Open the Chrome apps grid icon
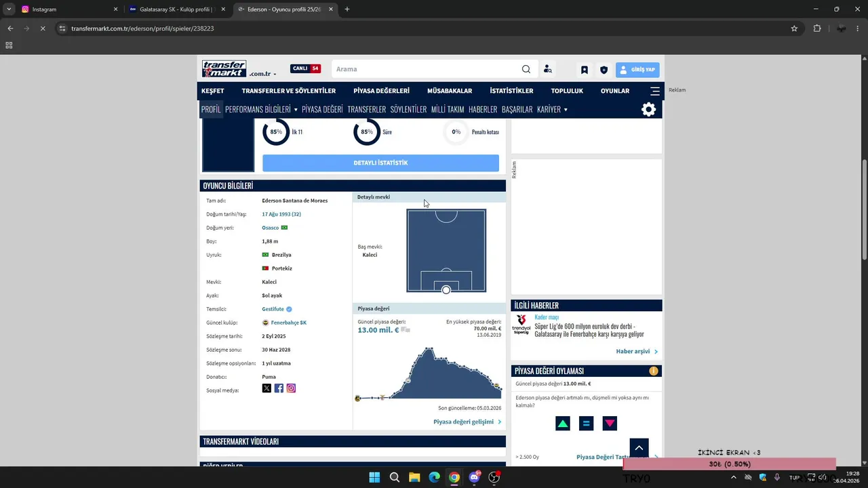This screenshot has height=488, width=868. [x=9, y=45]
